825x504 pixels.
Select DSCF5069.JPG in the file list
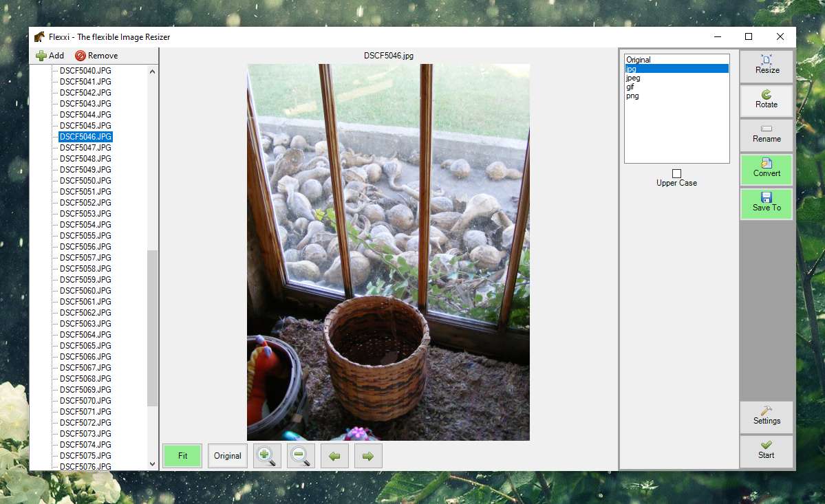(x=85, y=390)
